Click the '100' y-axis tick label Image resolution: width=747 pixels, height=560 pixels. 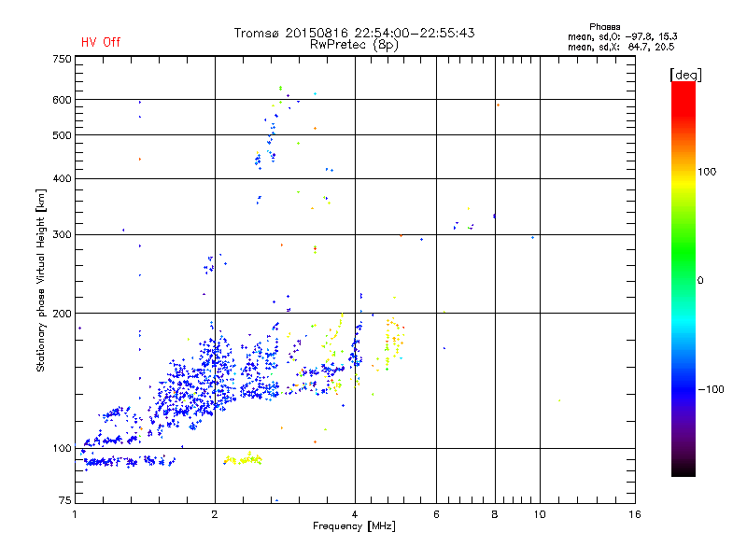[62, 448]
